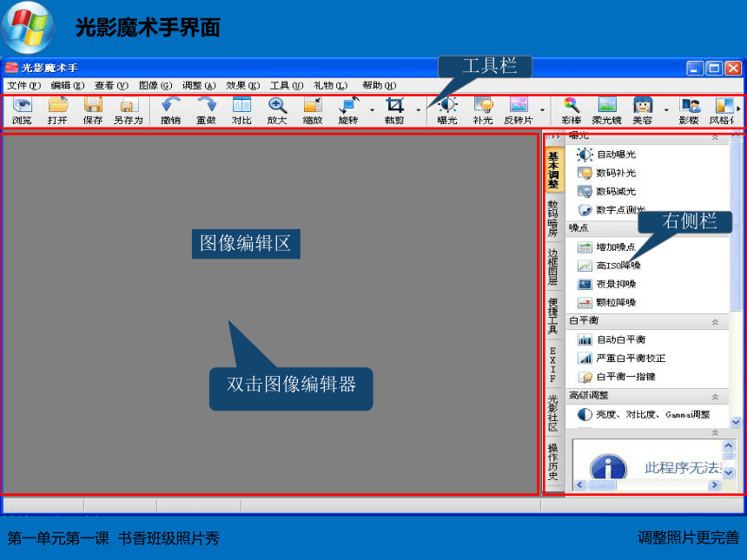Switch to 操作历史 side tab

click(553, 461)
